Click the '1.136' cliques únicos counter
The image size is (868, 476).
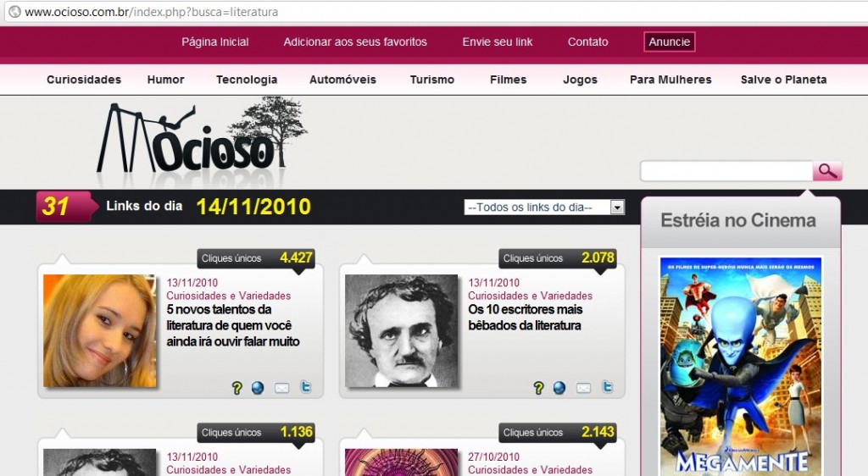pos(296,432)
